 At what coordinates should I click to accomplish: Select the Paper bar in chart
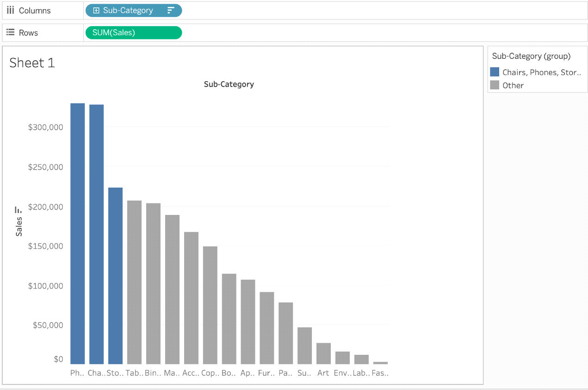click(x=286, y=333)
